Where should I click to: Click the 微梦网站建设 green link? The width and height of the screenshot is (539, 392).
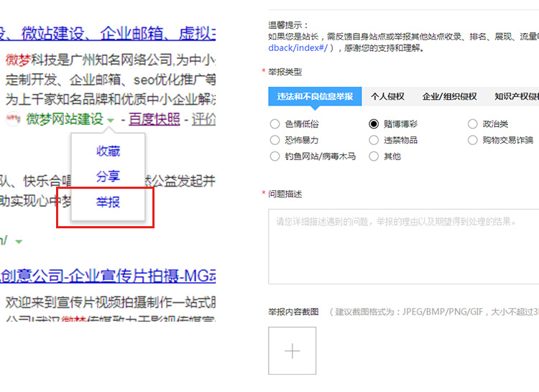pyautogui.click(x=65, y=119)
